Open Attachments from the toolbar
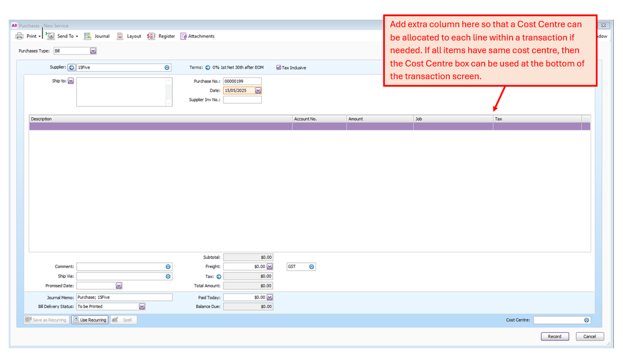The image size is (623, 364). tap(184, 36)
